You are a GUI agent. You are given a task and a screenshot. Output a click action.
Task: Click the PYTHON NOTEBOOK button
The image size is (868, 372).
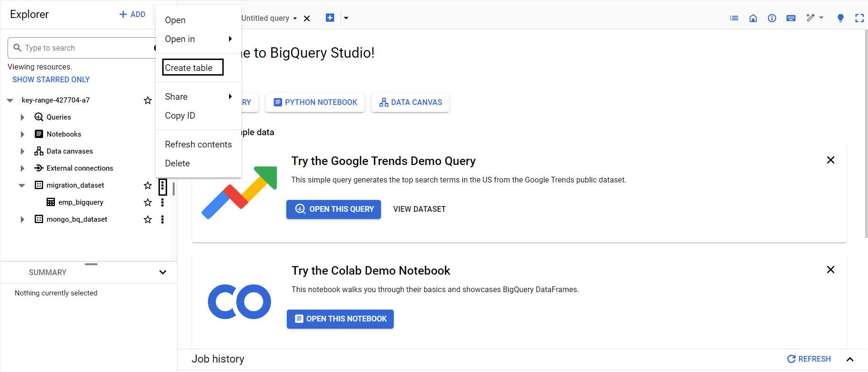pos(315,102)
